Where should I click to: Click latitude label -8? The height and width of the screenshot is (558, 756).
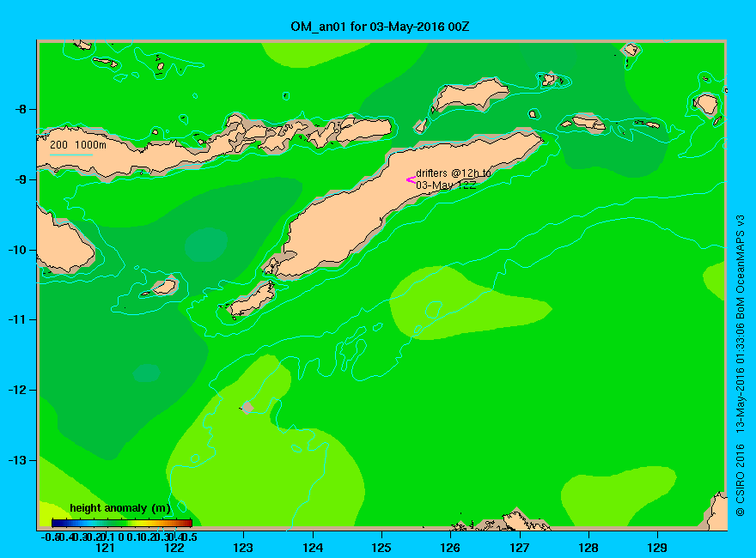pyautogui.click(x=21, y=109)
